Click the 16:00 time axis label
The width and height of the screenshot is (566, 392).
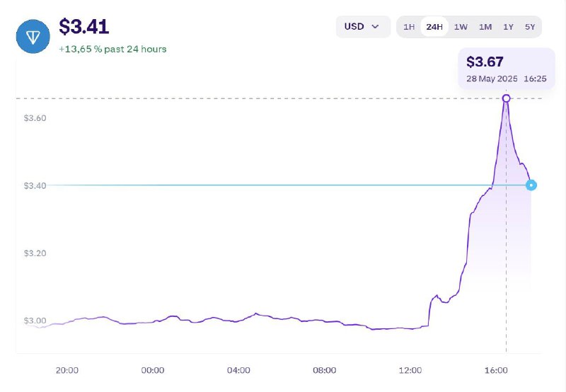click(496, 370)
